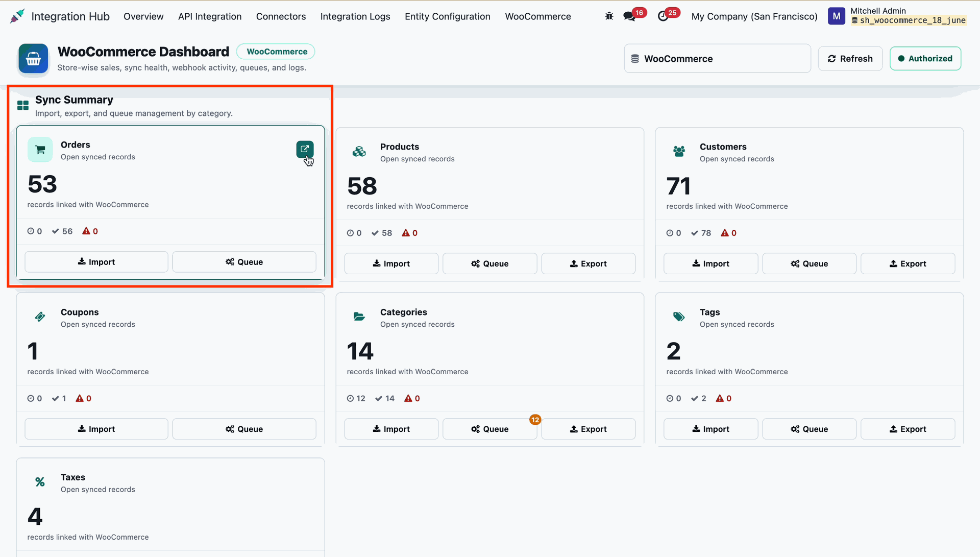The width and height of the screenshot is (980, 557).
Task: Click Queue on the Products card
Action: pyautogui.click(x=490, y=264)
